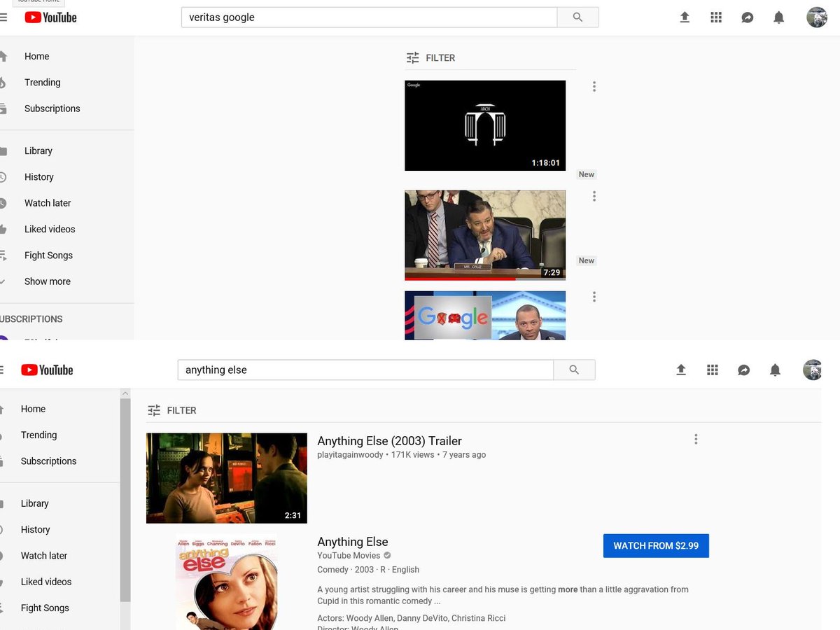Open Subscriptions in top sidebar
Screen dimensions: 840x630
[52, 108]
